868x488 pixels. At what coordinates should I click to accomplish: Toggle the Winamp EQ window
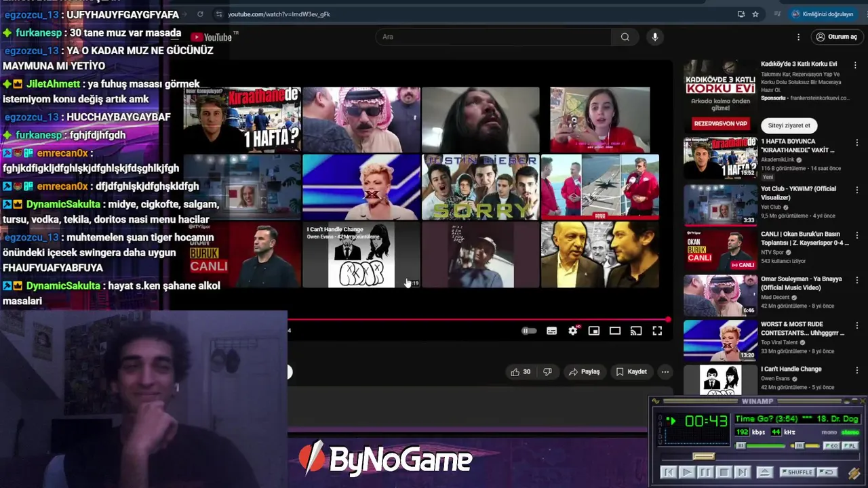click(831, 445)
